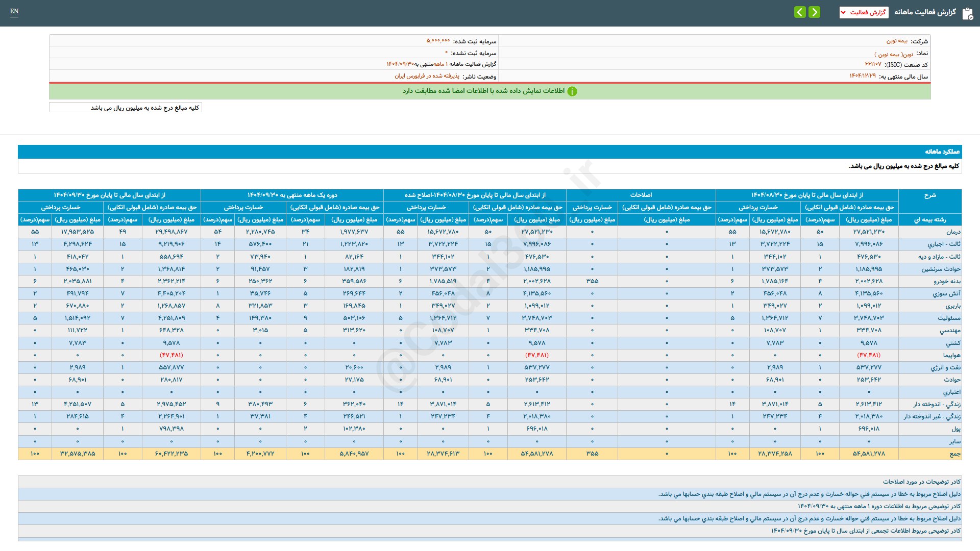The image size is (980, 551).
Task: Open the گزارش فعالیت dropdown
Action: [x=864, y=12]
